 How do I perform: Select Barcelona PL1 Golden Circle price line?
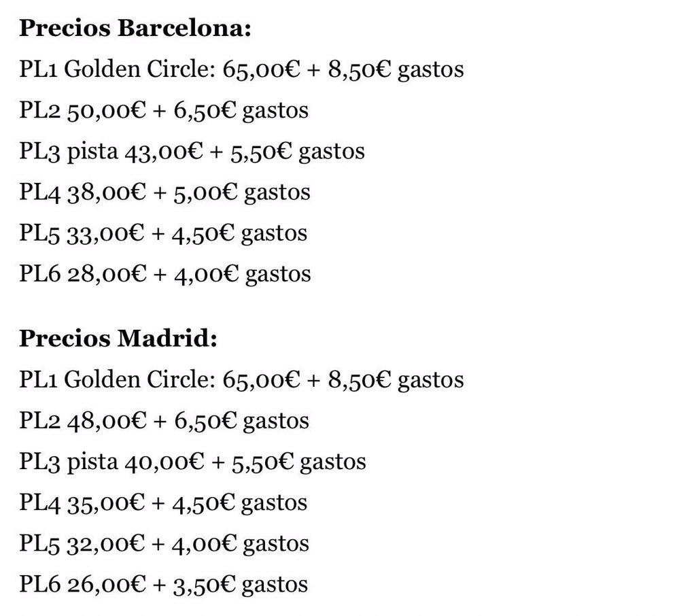(x=241, y=70)
